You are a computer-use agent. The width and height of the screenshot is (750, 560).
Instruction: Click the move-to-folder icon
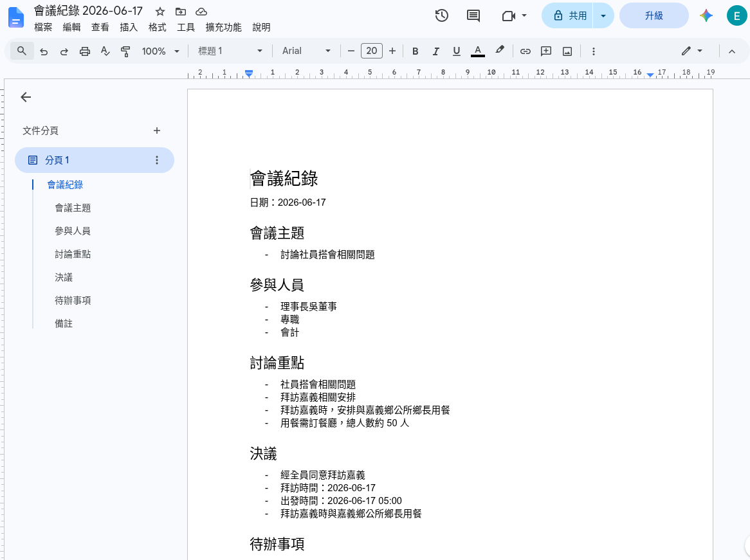181,12
